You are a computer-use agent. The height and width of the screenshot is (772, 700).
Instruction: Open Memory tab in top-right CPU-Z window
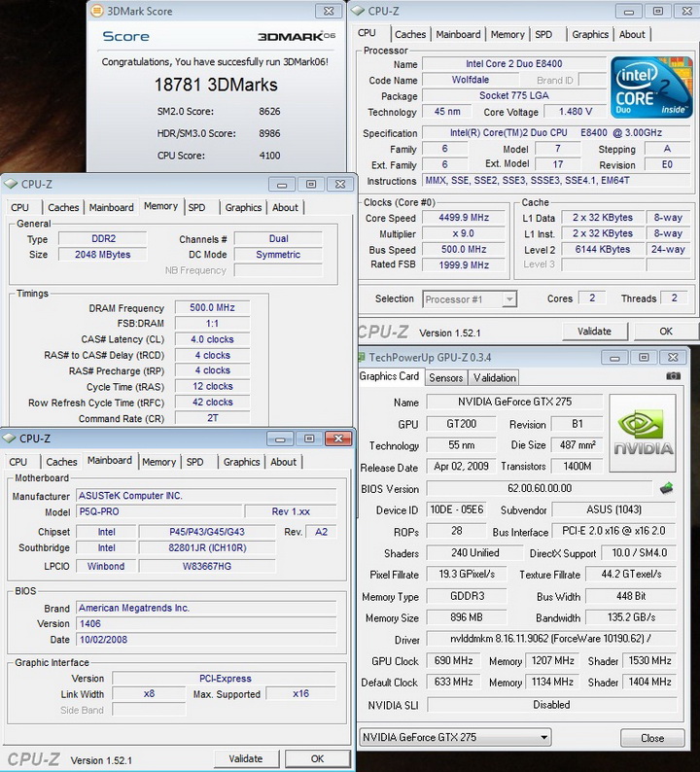[x=507, y=34]
